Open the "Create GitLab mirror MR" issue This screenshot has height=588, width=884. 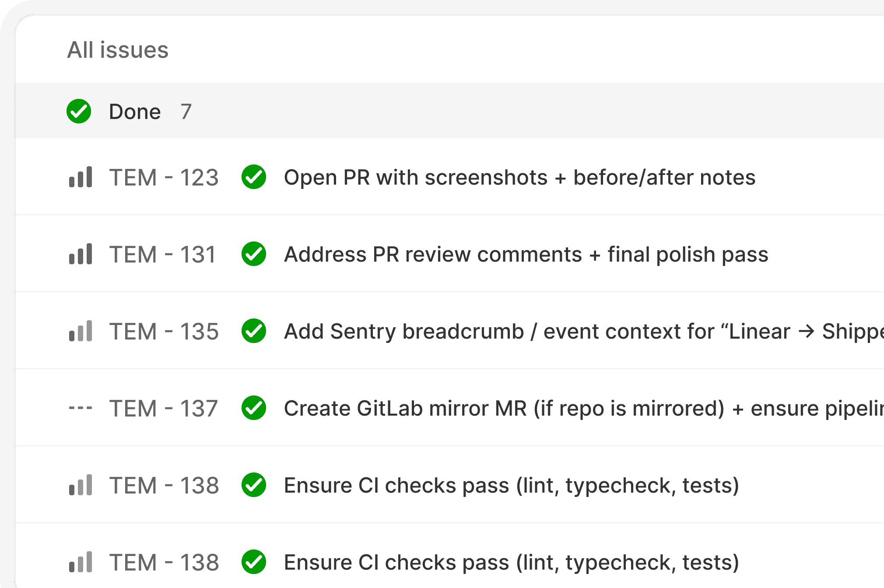tap(569, 408)
